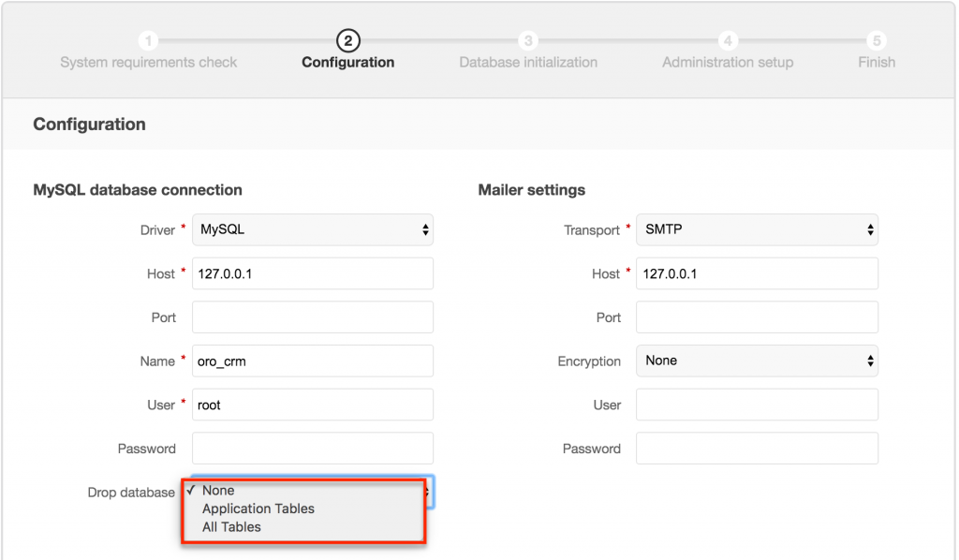Click the step 1 circle icon

(x=149, y=41)
